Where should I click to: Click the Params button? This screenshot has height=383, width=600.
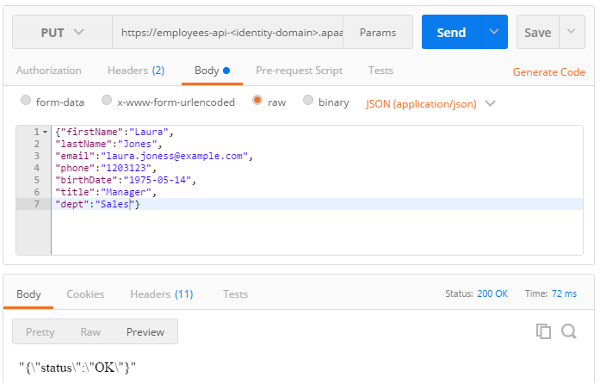(378, 32)
